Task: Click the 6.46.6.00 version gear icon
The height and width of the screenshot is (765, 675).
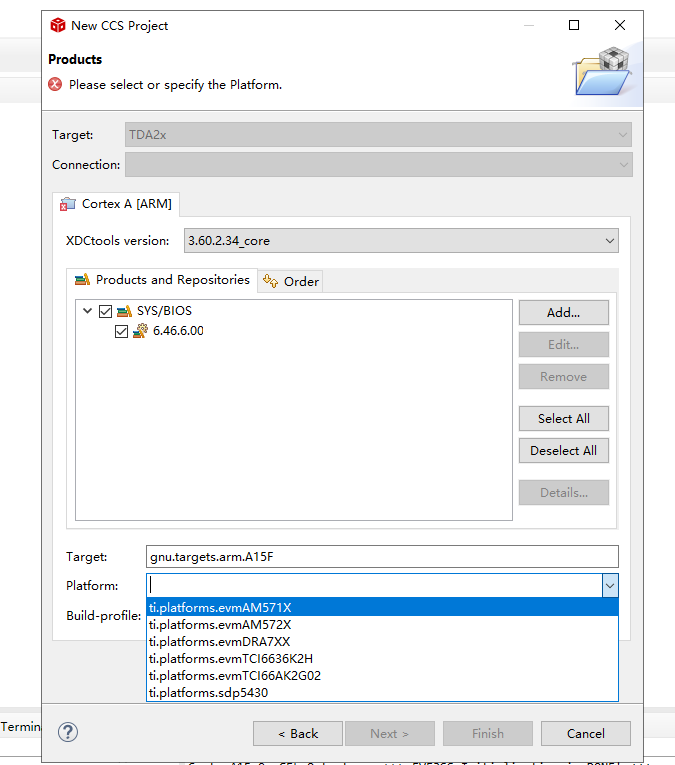Action: (x=140, y=331)
